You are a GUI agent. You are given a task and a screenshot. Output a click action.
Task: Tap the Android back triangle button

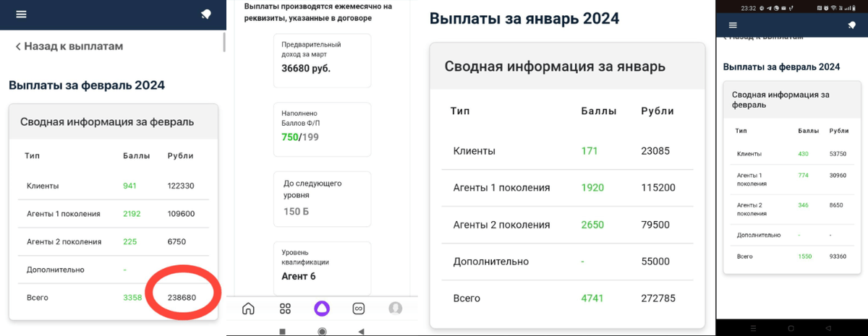pyautogui.click(x=360, y=331)
